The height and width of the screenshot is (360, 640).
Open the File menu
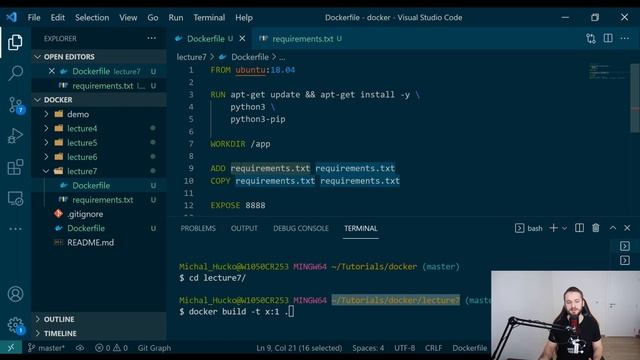click(x=34, y=18)
